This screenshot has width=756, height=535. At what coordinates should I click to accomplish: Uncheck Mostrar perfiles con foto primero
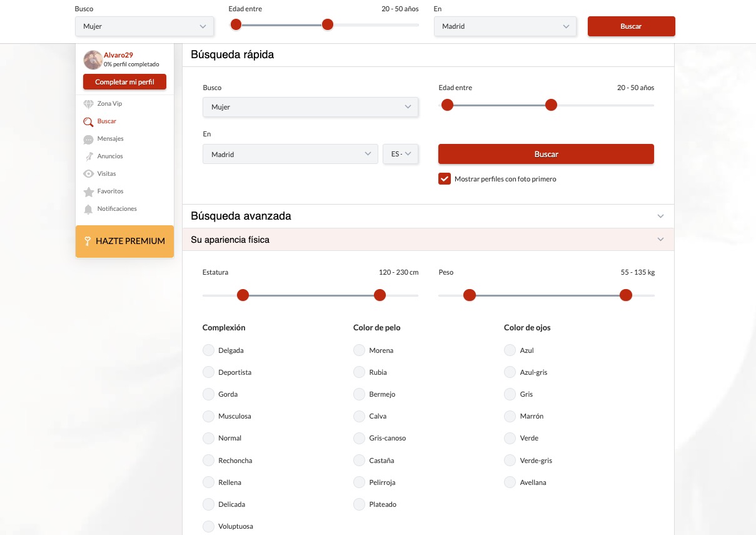pos(445,179)
